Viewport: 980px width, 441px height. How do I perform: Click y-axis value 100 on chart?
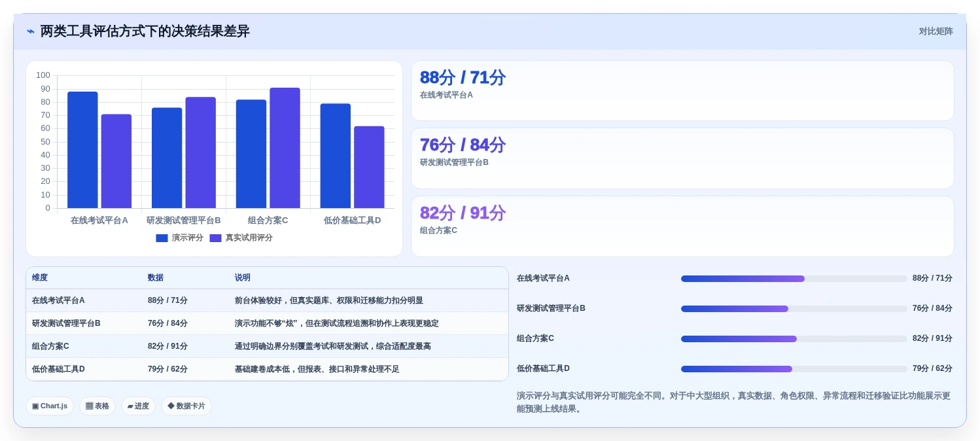[x=43, y=75]
